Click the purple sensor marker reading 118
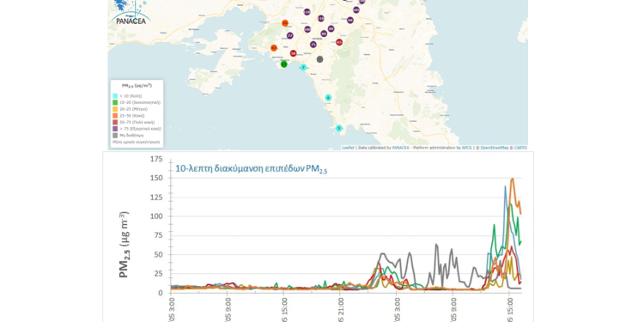 click(x=307, y=12)
